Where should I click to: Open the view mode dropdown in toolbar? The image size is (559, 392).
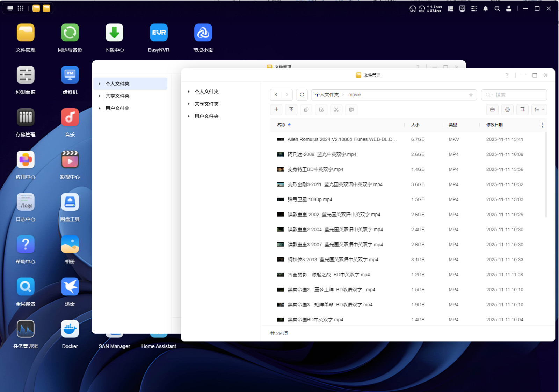[539, 110]
